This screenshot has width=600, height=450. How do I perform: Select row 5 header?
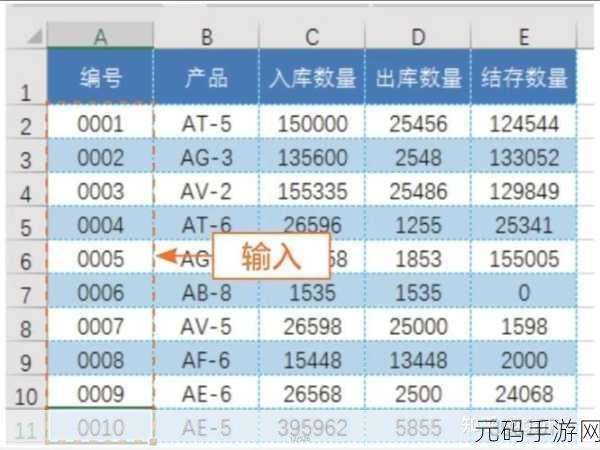(26, 223)
